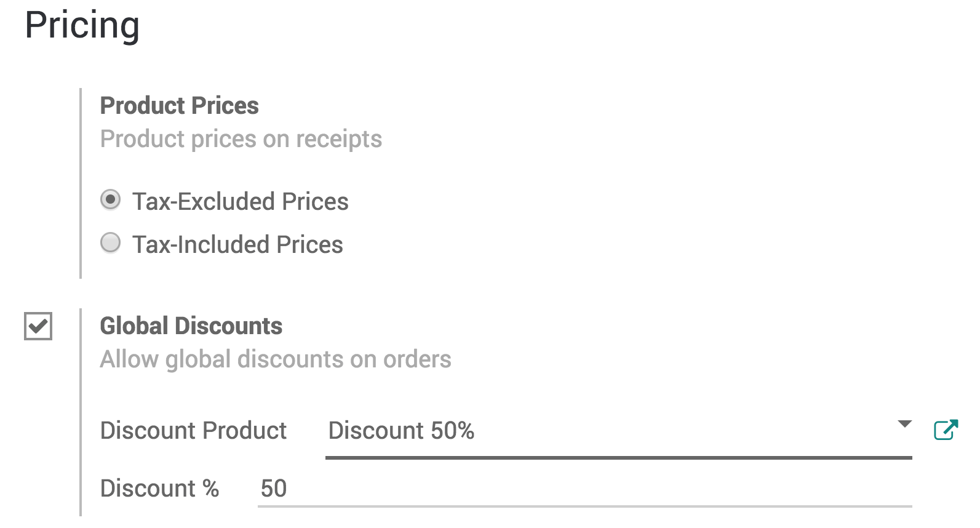Click Allow global discounts on orders description
980x528 pixels.
[276, 359]
